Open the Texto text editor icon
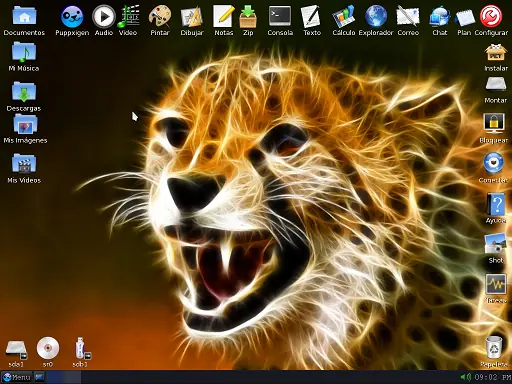This screenshot has width=512, height=384. click(311, 16)
